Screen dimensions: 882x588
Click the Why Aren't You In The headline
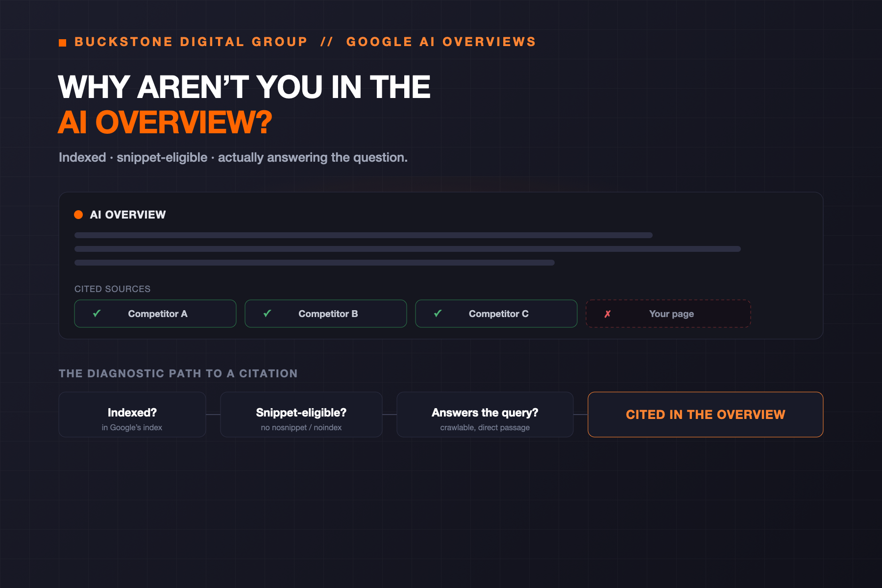click(x=244, y=87)
